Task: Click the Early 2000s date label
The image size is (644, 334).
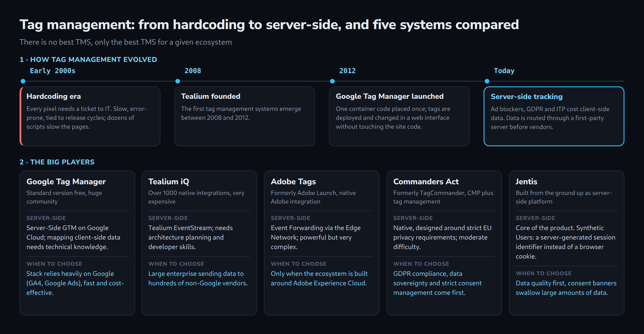Action: (53, 71)
